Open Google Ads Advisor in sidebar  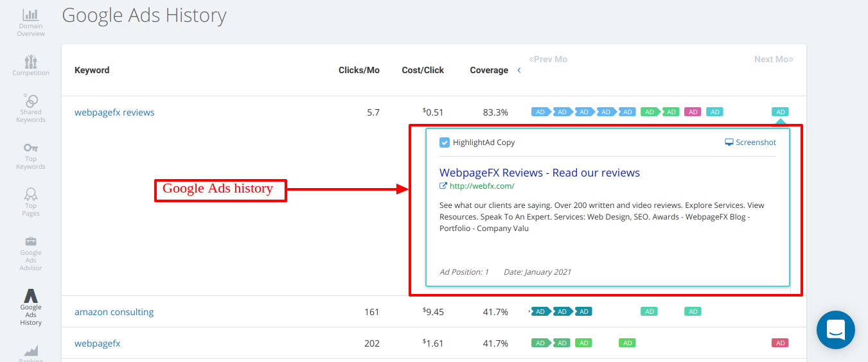[x=30, y=253]
